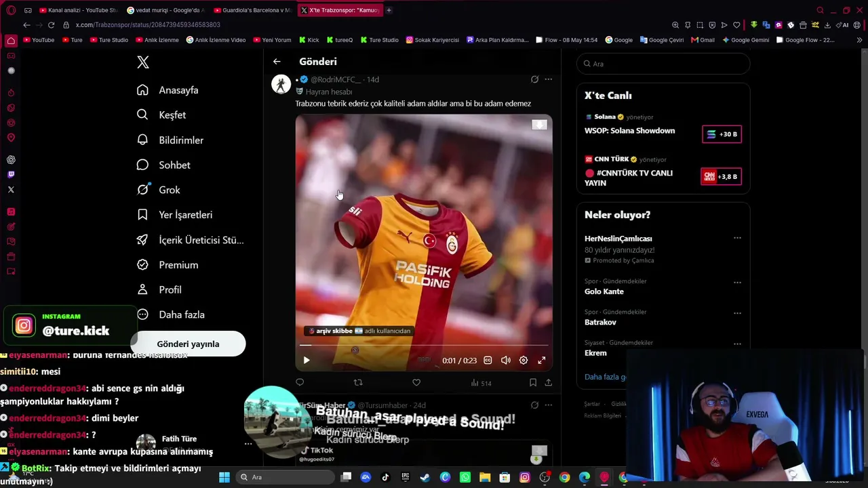868x488 pixels.
Task: View post analytics showing 514
Action: tap(481, 383)
